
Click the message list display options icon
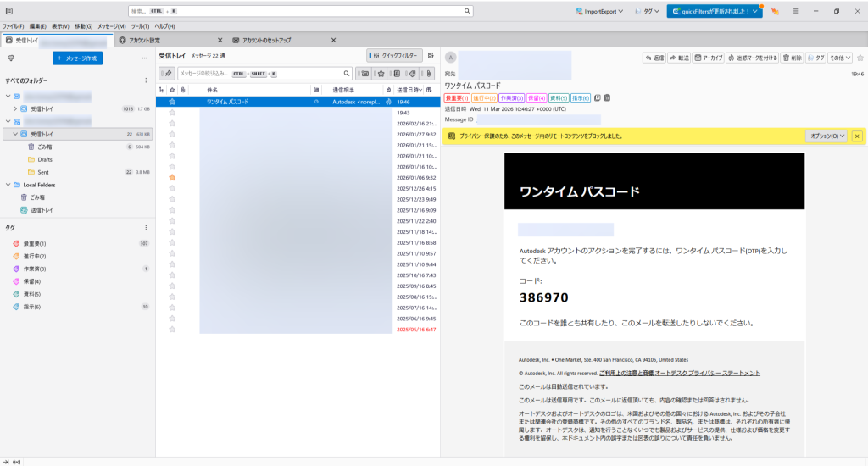431,55
